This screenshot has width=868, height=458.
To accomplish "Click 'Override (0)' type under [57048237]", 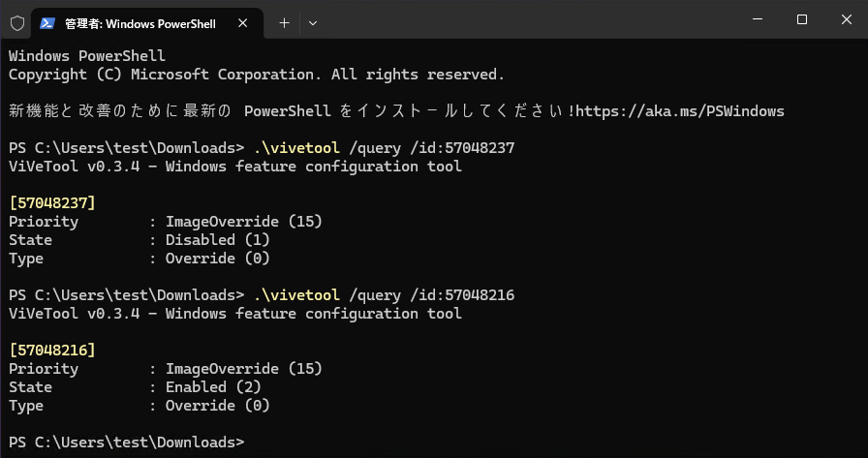I will tap(218, 259).
